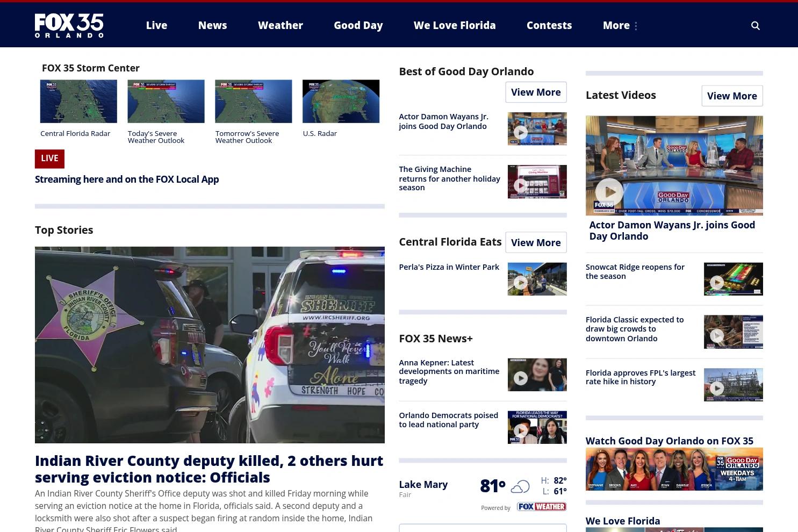
Task: Open Central Florida Radar caption link
Action: coord(75,134)
